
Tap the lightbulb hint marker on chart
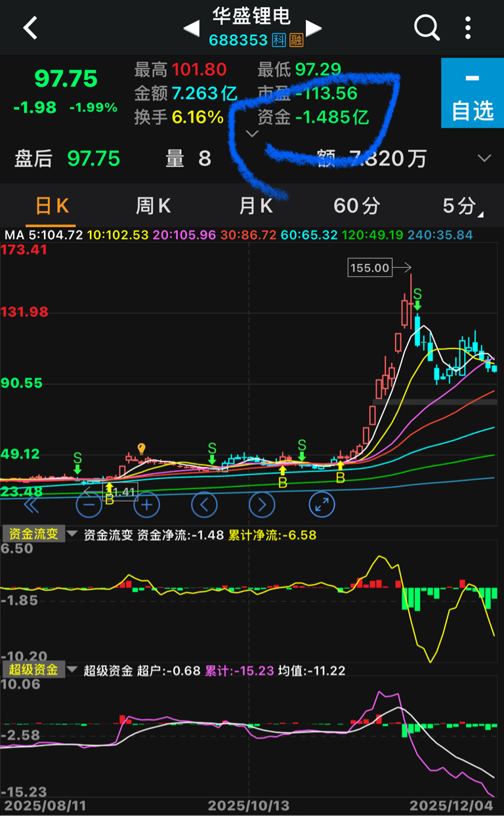pyautogui.click(x=141, y=449)
